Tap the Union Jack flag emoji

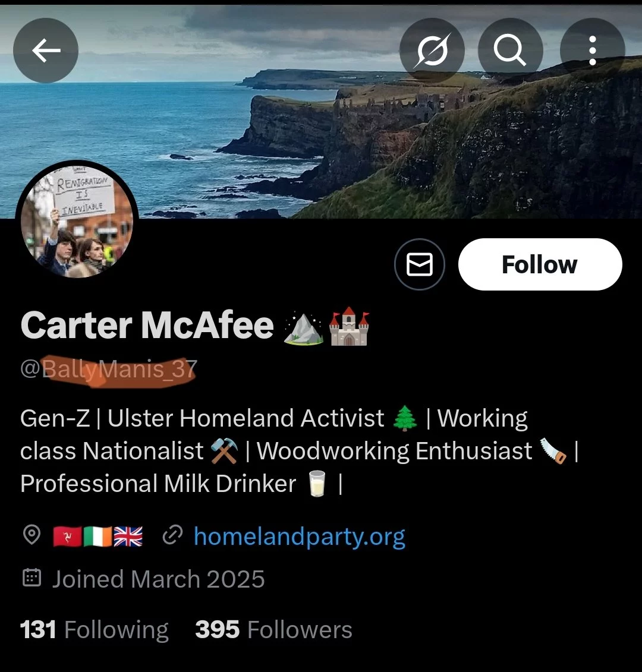tap(128, 536)
